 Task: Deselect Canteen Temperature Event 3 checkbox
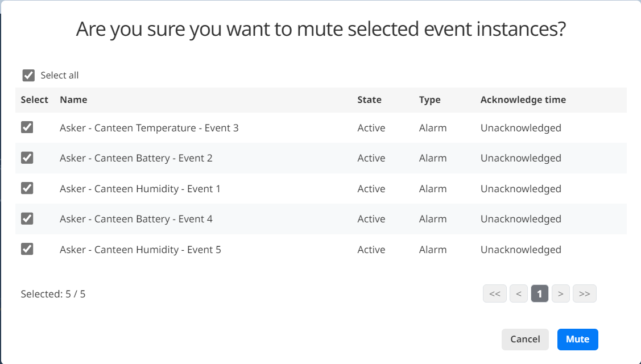click(27, 127)
